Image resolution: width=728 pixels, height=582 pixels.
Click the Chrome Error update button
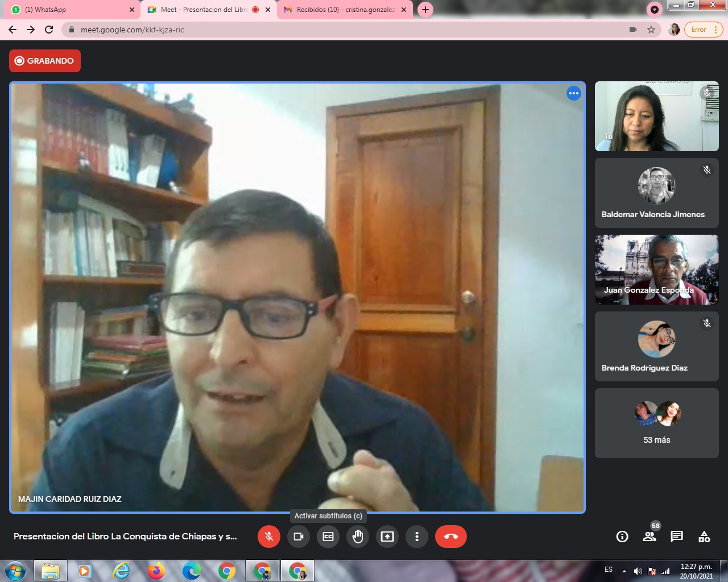coord(704,30)
